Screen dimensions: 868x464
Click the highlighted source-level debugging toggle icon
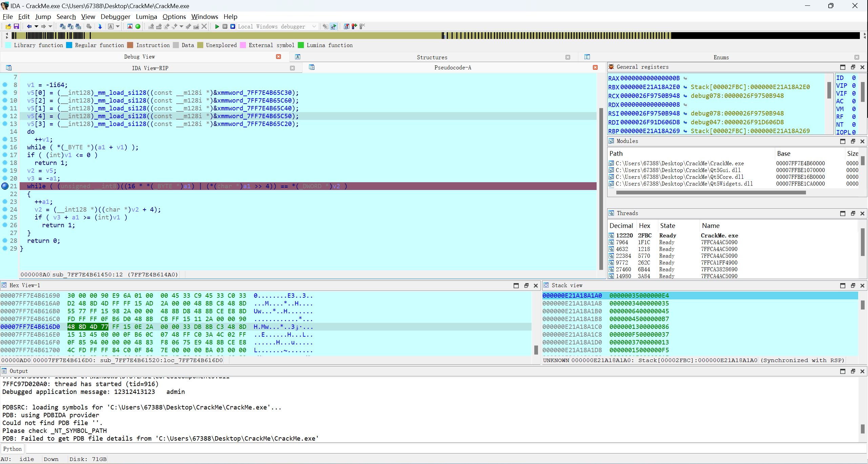[x=334, y=26]
